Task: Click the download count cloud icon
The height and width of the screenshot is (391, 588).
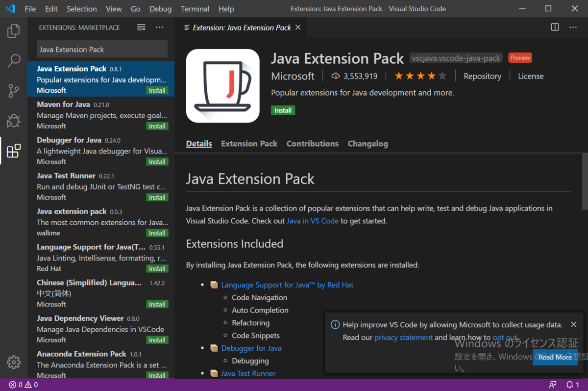Action: [x=336, y=76]
